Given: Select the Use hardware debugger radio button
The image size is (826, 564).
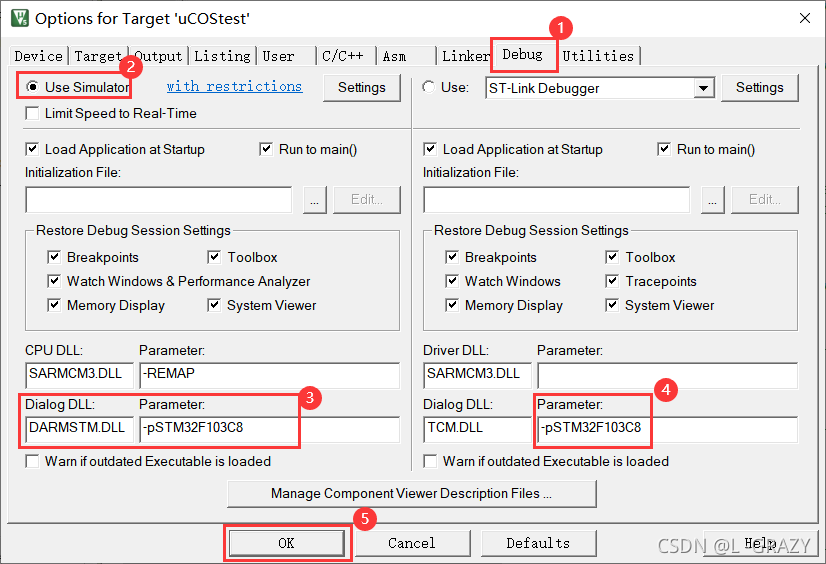Looking at the screenshot, I should point(429,87).
